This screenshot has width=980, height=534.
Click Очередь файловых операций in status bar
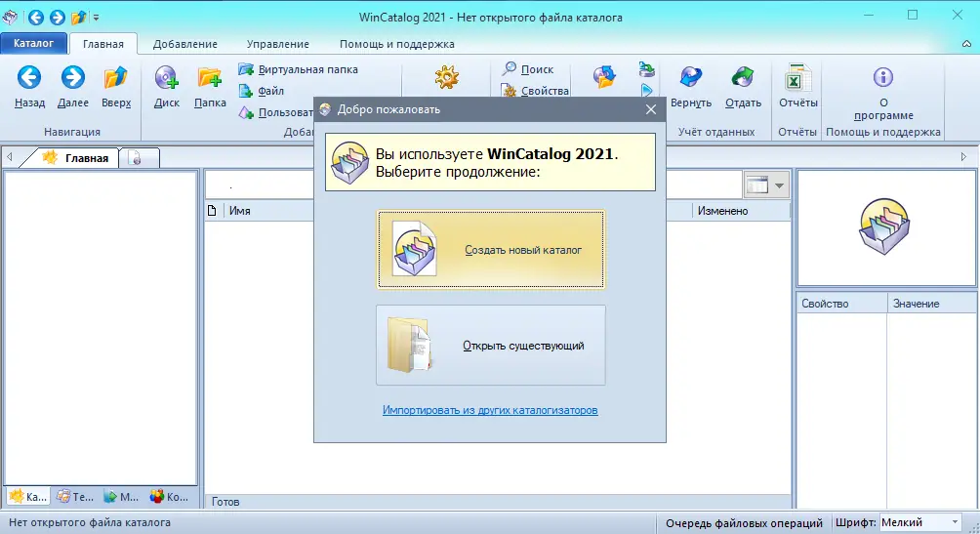[744, 522]
